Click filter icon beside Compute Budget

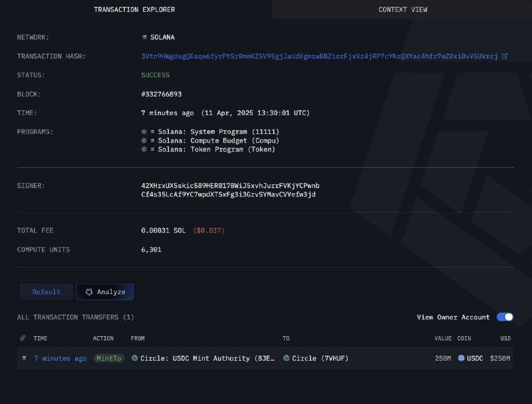(x=144, y=140)
